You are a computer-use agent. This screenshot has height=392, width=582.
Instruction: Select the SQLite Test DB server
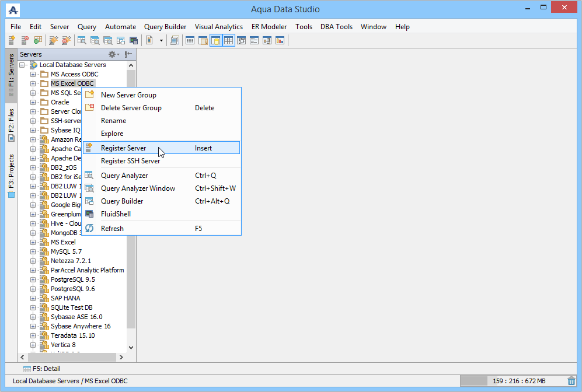(72, 307)
